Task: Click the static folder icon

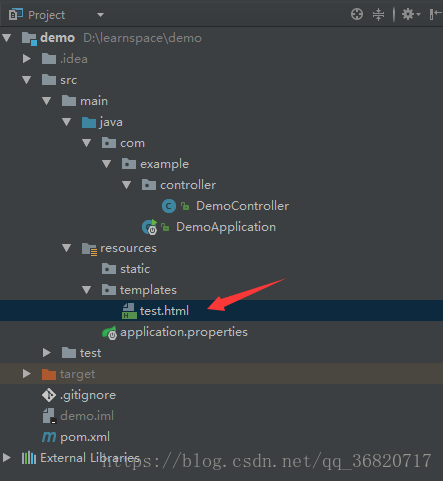Action: coord(109,269)
